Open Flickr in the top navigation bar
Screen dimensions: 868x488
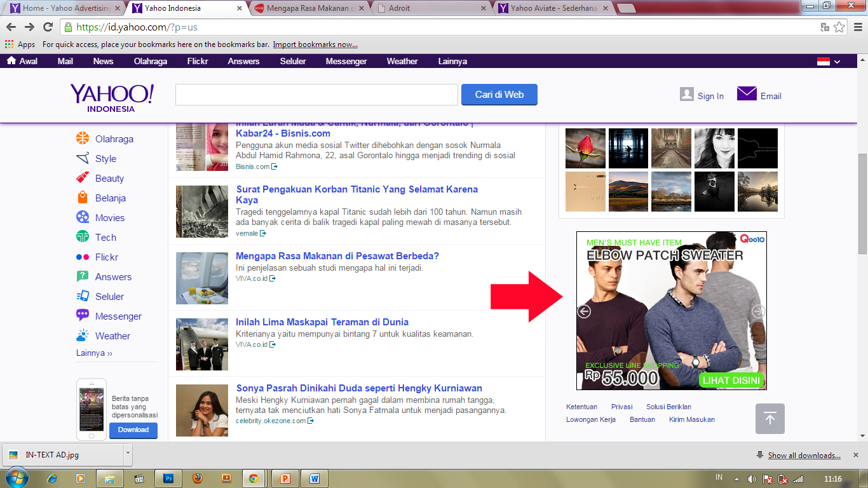click(198, 62)
